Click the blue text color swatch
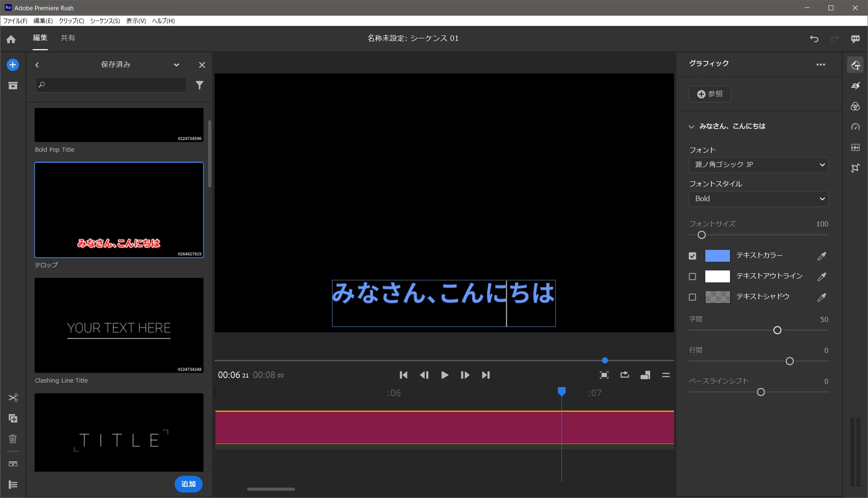The height and width of the screenshot is (498, 868). [717, 256]
